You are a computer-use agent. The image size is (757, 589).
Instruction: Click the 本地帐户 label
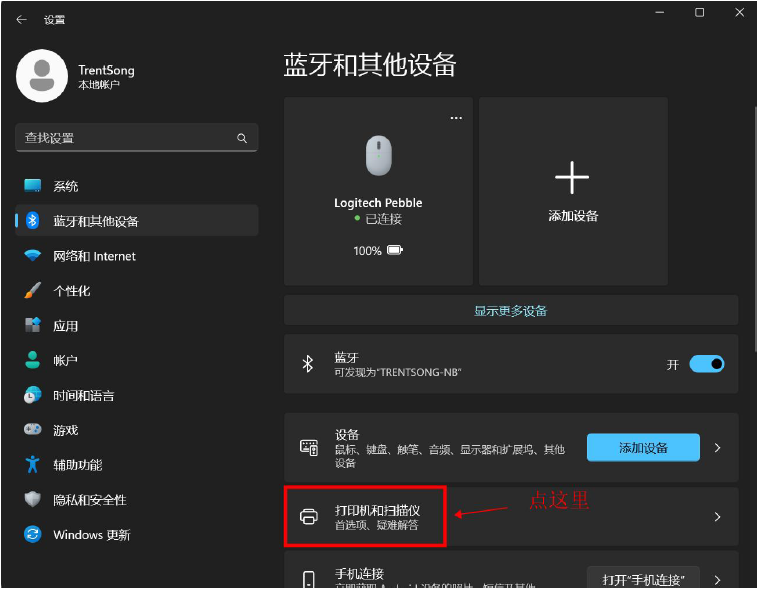(x=99, y=85)
